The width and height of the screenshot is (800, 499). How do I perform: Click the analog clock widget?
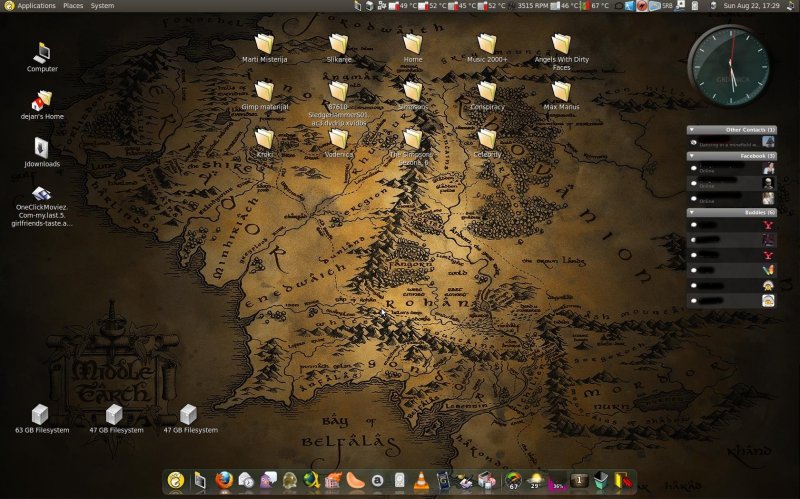[x=731, y=64]
